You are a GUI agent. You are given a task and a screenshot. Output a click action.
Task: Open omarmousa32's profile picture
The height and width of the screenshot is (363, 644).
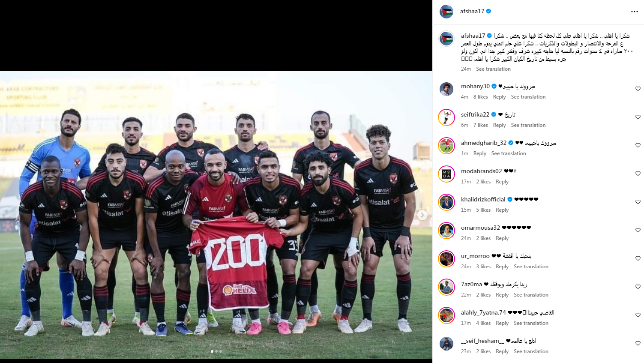(446, 231)
